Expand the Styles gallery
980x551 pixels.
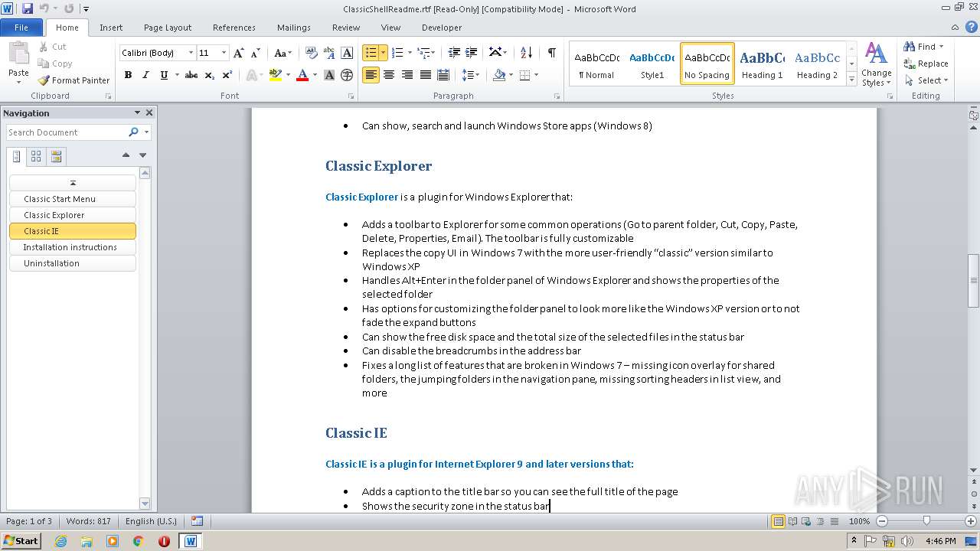coord(851,79)
